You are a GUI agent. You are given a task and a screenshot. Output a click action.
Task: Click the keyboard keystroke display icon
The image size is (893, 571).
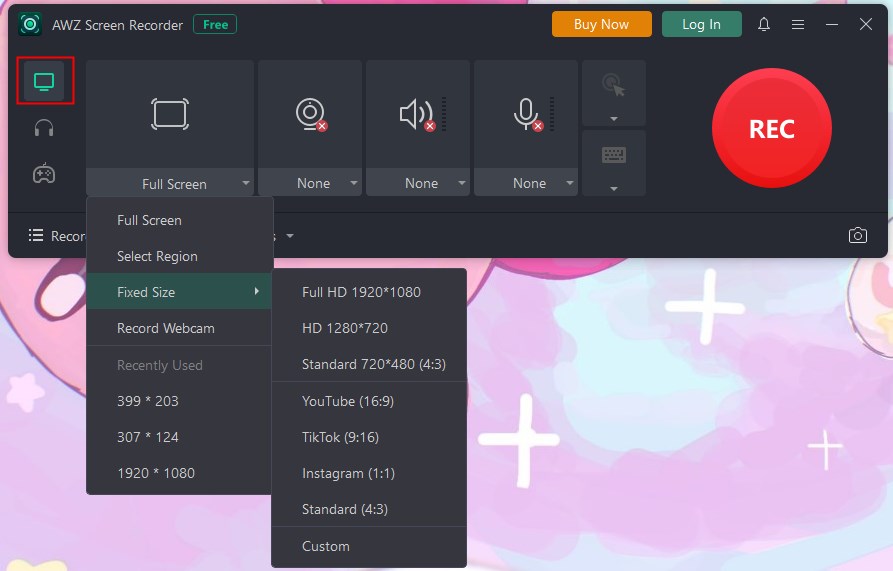613,155
